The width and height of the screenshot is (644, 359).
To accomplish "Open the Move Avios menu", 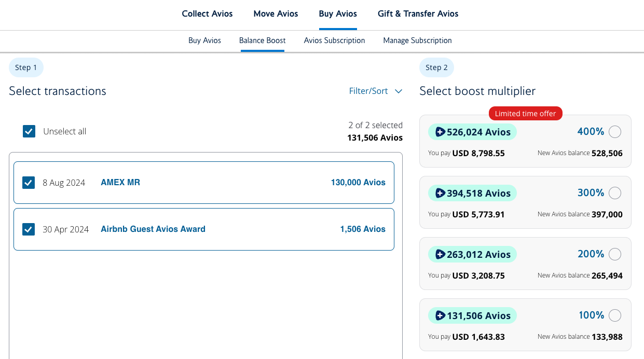I will coord(276,14).
